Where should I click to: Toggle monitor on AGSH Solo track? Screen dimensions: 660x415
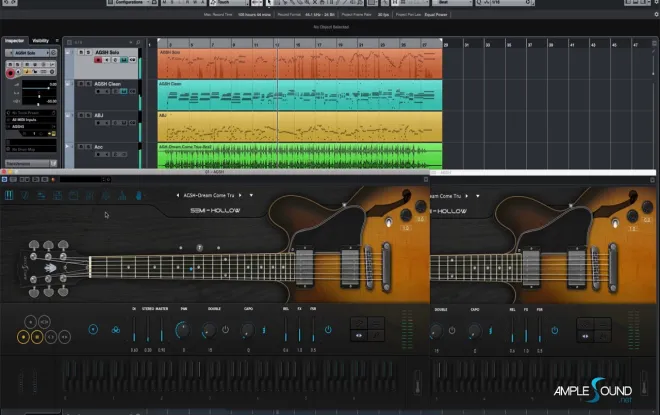coord(106,60)
